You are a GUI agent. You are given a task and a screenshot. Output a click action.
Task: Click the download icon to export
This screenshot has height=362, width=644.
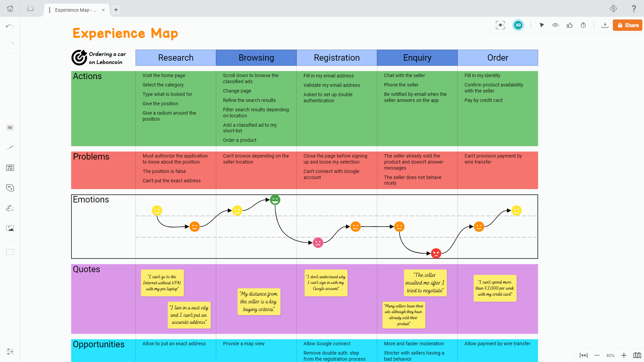tap(604, 25)
